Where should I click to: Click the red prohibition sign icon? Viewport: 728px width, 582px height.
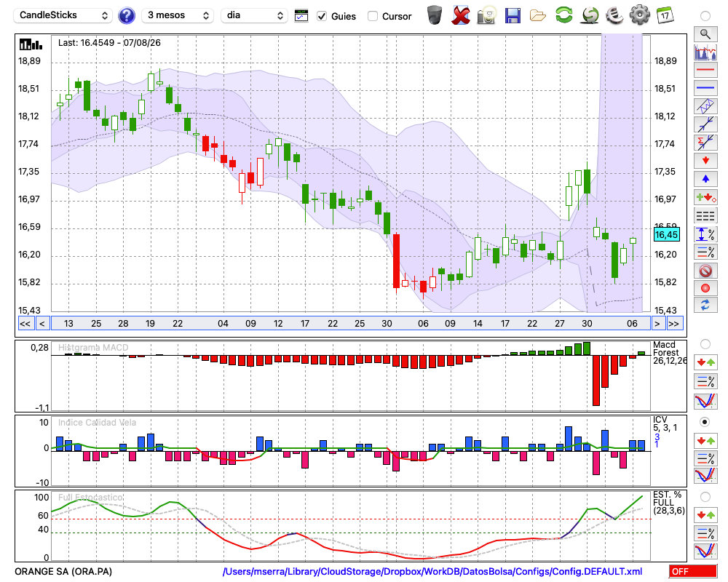[705, 271]
